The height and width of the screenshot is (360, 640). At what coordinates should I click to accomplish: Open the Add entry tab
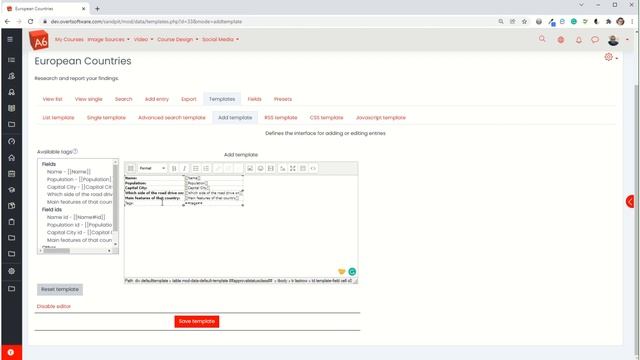coord(157,99)
